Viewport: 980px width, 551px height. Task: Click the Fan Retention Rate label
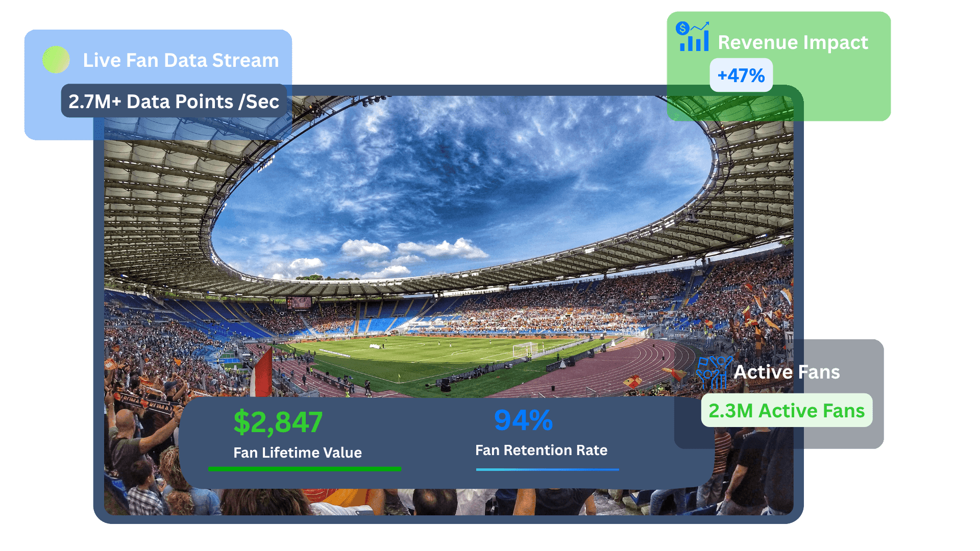(541, 450)
